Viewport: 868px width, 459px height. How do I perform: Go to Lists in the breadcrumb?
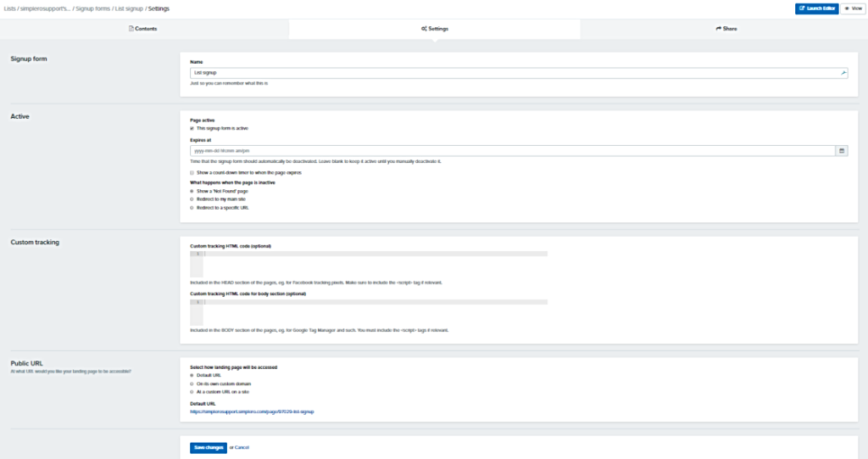coord(9,8)
